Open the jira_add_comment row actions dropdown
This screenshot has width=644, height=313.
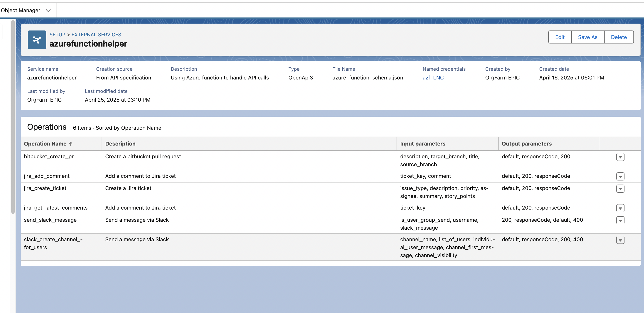[620, 176]
